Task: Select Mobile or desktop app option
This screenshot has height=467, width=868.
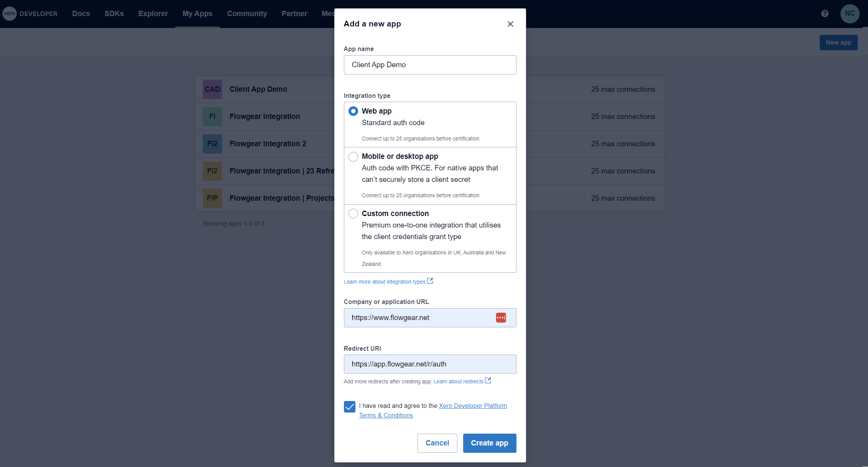Action: pyautogui.click(x=353, y=157)
